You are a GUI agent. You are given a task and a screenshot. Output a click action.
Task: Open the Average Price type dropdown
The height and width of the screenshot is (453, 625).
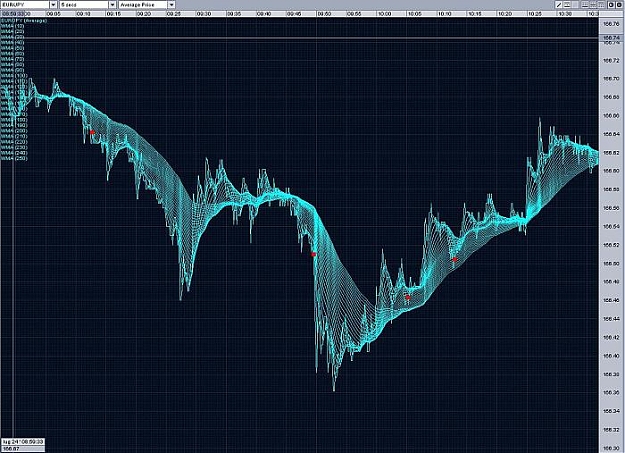(x=171, y=5)
